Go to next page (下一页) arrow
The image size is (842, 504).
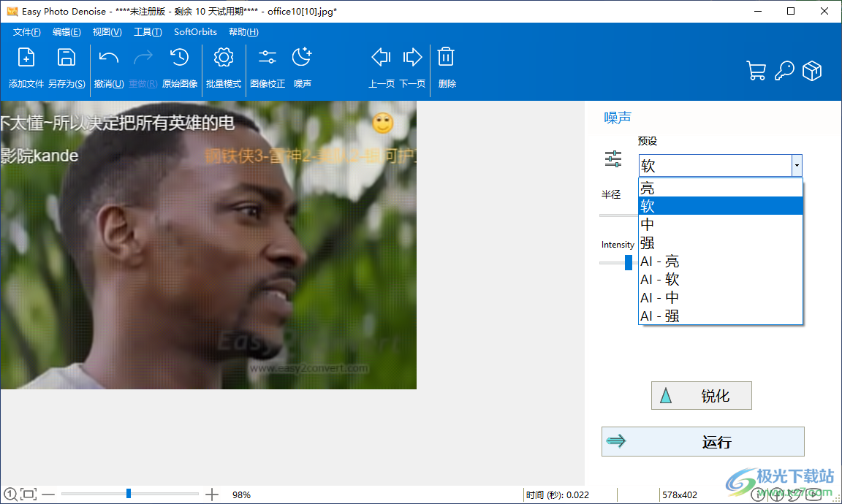412,58
